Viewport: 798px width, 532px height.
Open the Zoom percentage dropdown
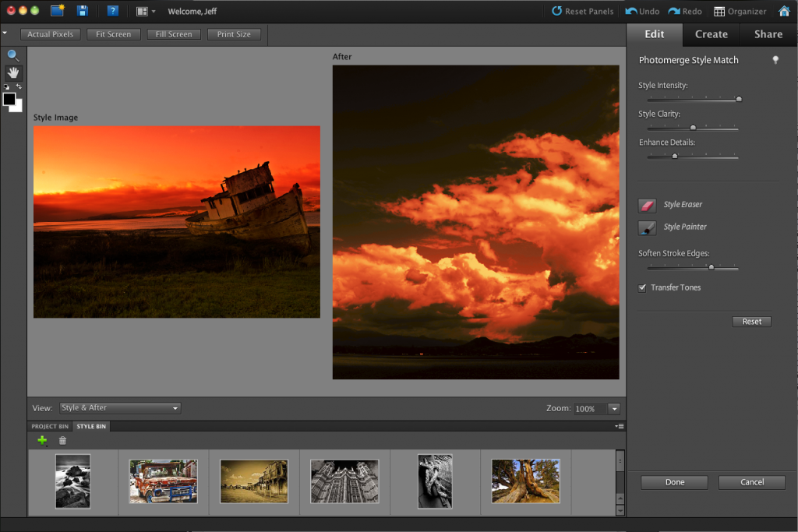(613, 409)
